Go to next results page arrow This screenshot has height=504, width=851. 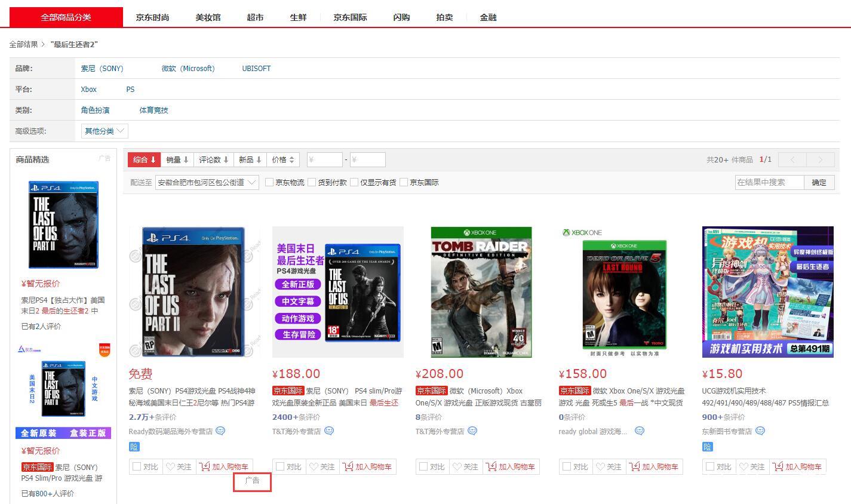[819, 160]
